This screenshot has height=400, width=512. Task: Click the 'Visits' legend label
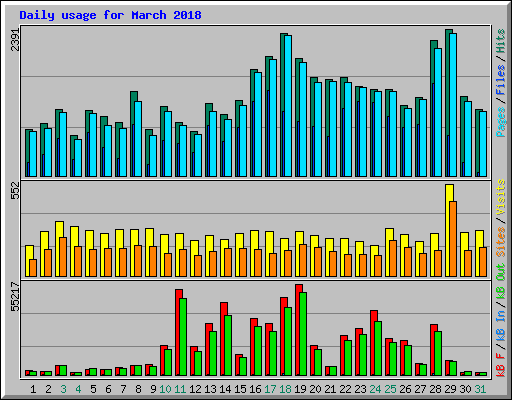501,197
